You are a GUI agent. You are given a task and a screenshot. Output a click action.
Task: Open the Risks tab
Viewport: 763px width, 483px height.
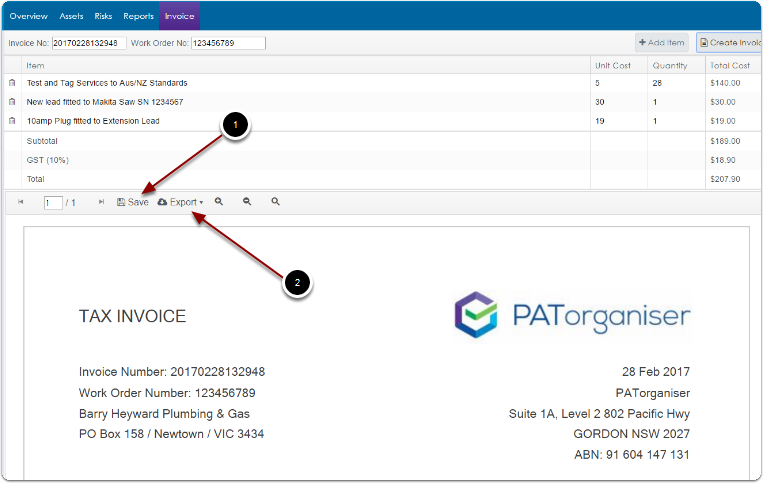coord(103,16)
